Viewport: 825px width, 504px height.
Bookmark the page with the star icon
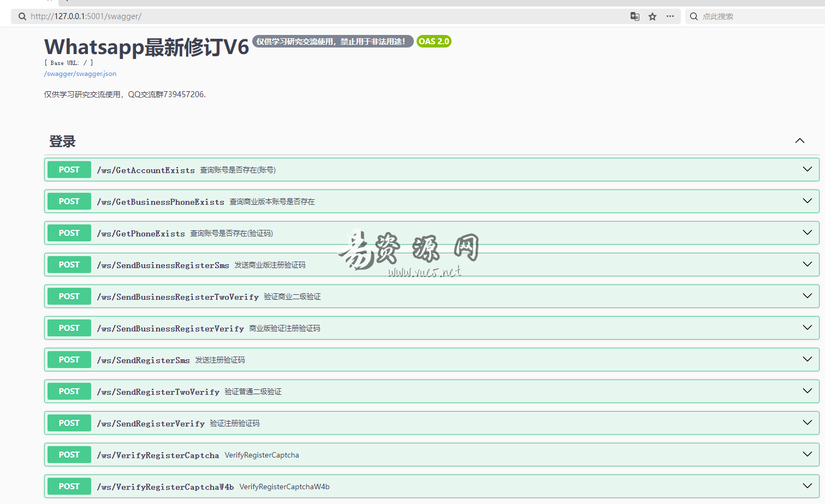point(652,16)
